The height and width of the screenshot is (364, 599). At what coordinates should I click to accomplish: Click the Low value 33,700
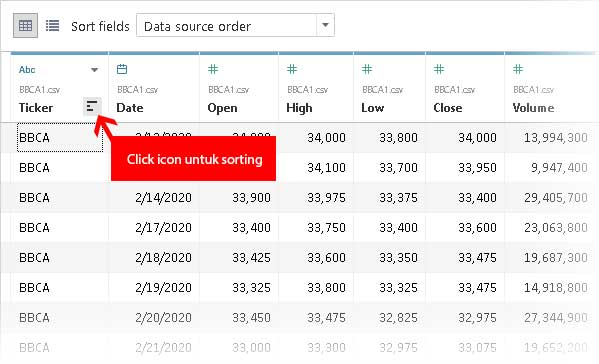(x=398, y=168)
